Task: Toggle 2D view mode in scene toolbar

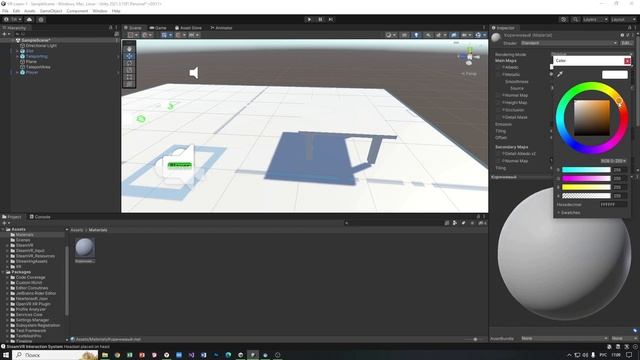Action: (404, 35)
